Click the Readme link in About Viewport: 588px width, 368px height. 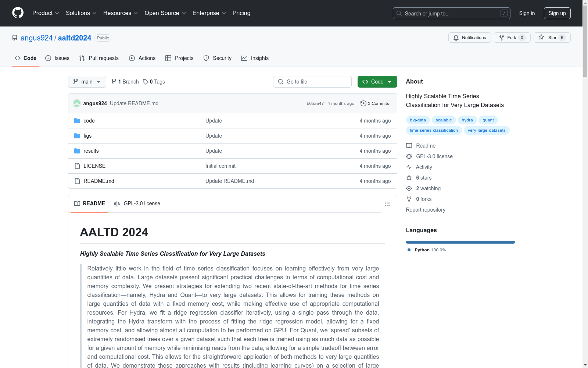click(421, 146)
